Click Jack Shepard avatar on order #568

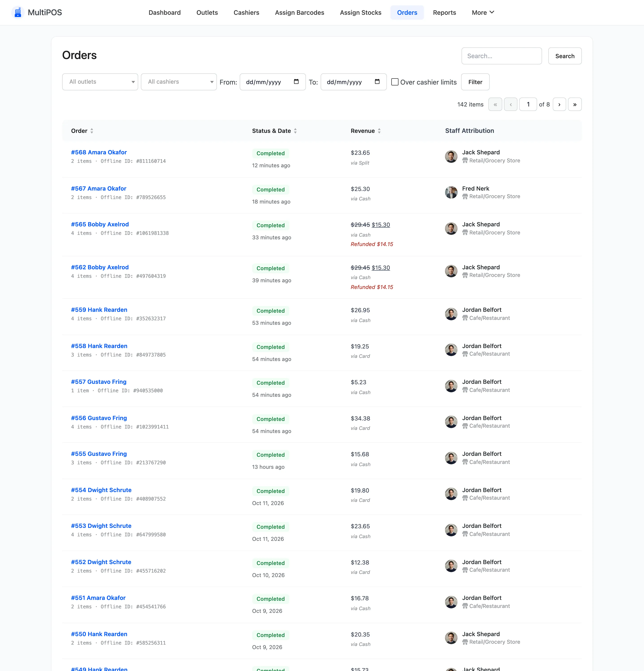tap(451, 156)
